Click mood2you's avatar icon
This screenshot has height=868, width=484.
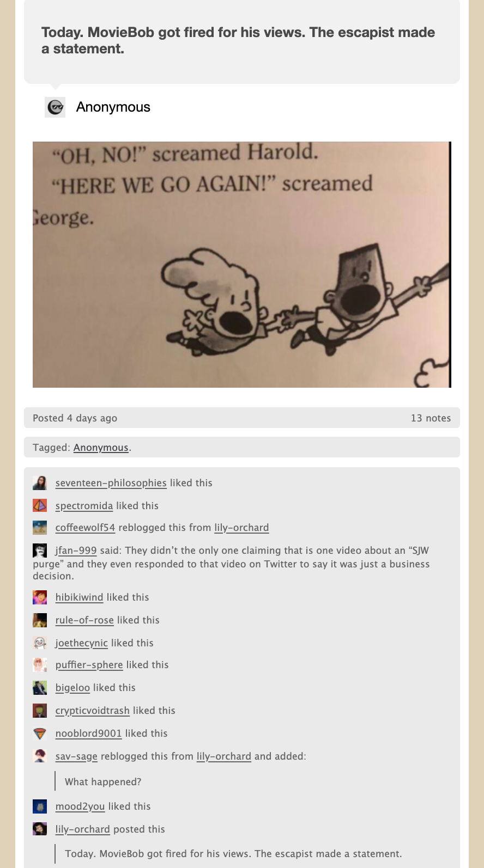point(40,806)
